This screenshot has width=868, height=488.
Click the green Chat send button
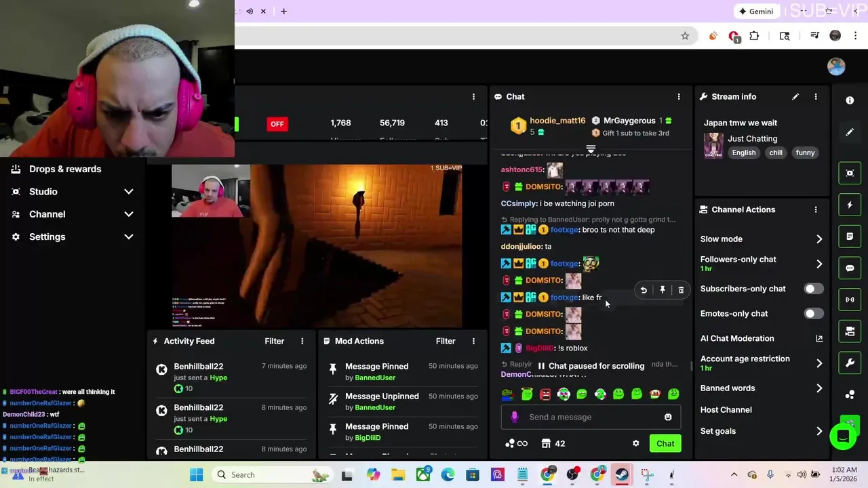(x=665, y=444)
